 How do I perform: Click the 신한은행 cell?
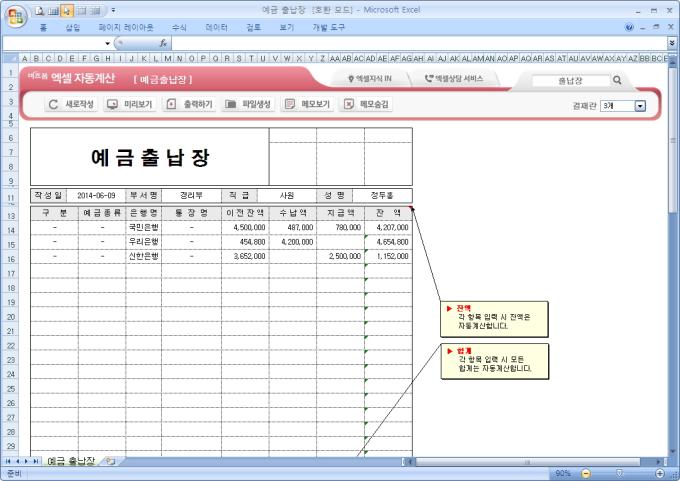(x=144, y=256)
